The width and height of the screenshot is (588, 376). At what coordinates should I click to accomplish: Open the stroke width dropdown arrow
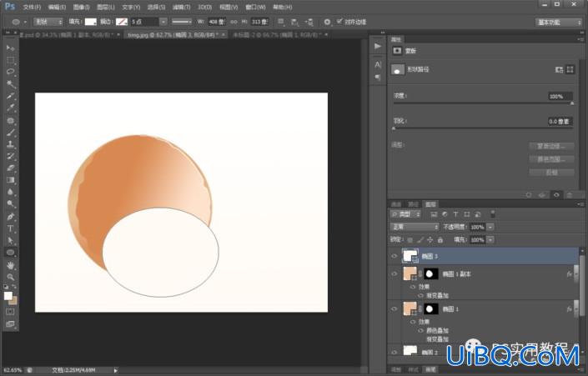tap(163, 23)
